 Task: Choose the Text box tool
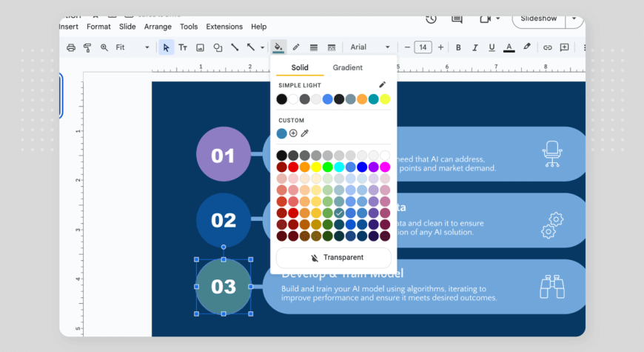click(183, 47)
